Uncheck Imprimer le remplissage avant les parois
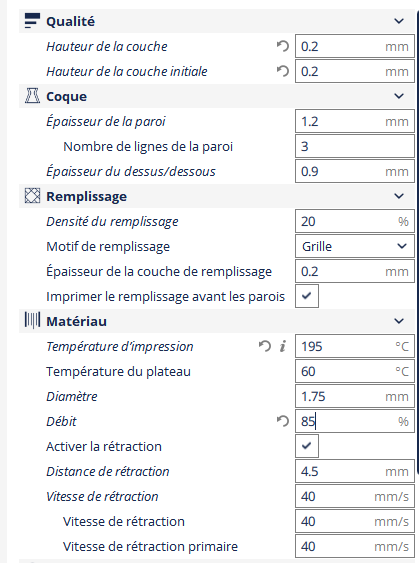Screen dimensions: 419x563 tap(307, 296)
